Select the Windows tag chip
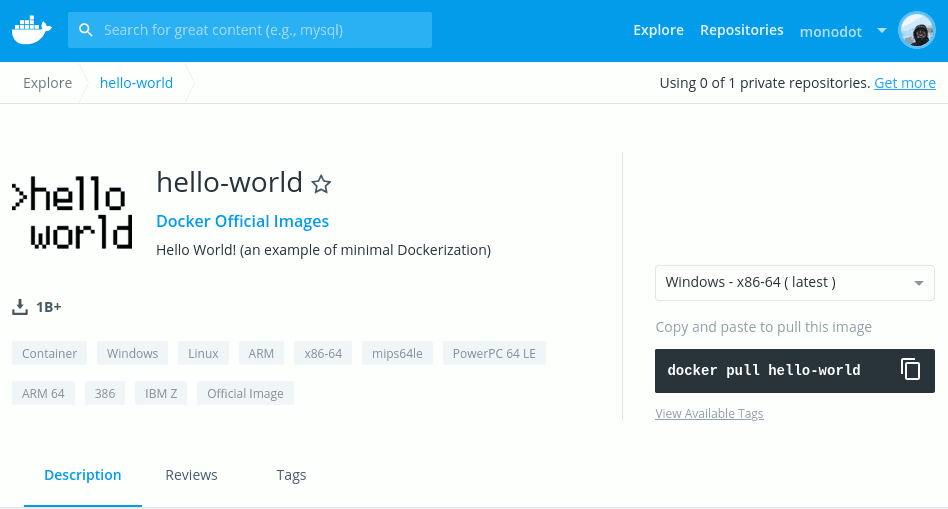 [x=132, y=353]
